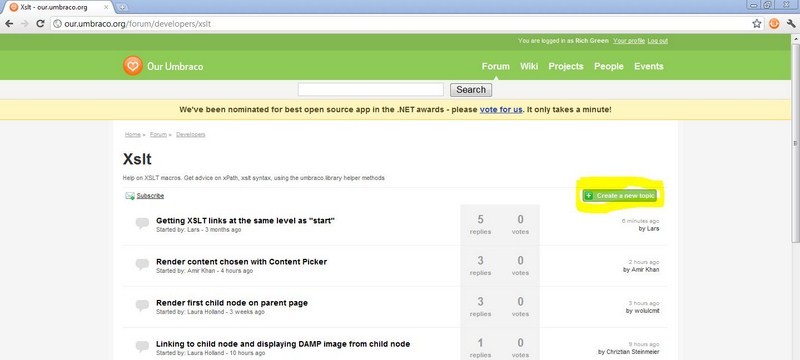This screenshot has width=800, height=360.
Task: Click Create a new topic button
Action: tap(620, 196)
